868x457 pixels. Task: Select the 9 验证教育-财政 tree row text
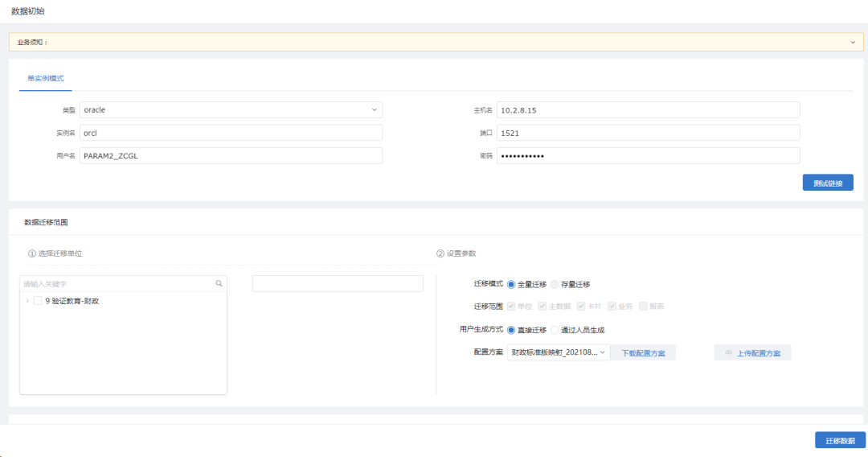tap(72, 301)
